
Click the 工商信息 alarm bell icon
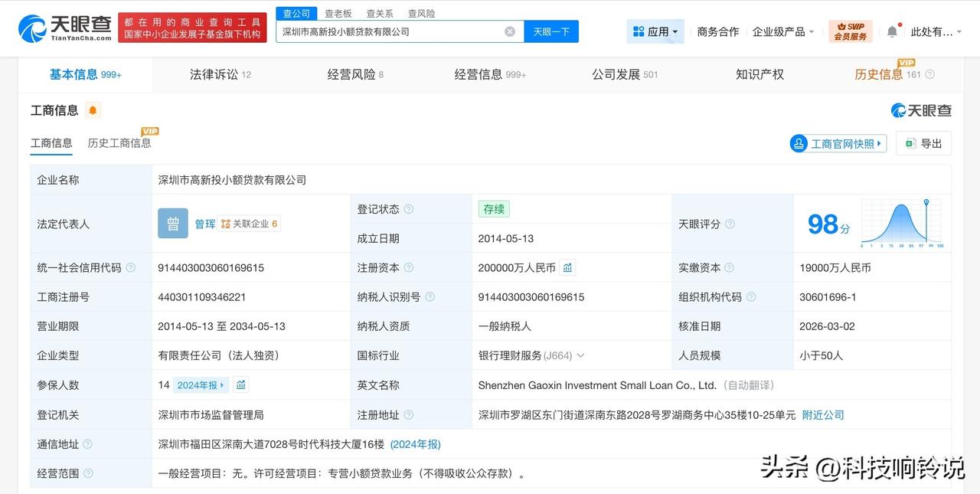tap(92, 110)
